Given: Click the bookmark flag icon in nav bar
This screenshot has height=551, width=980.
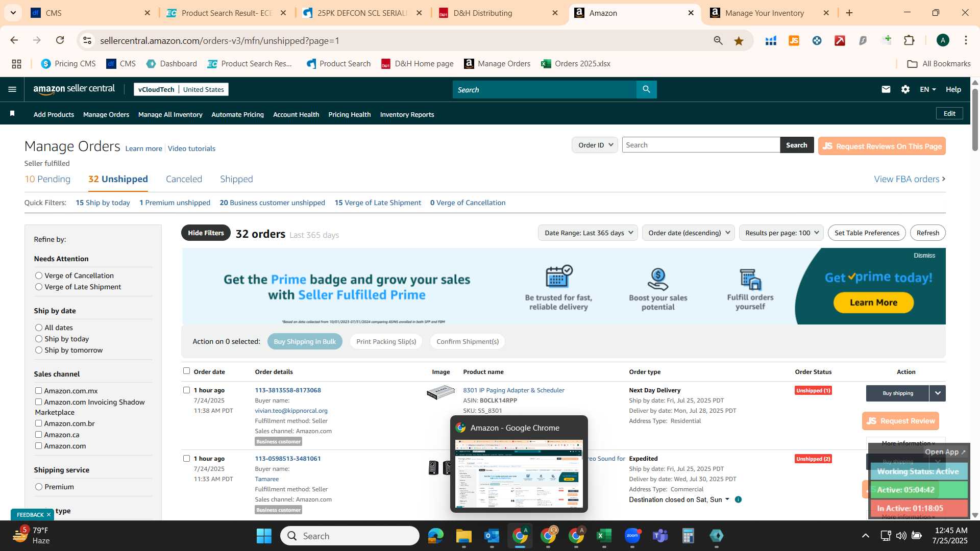Looking at the screenshot, I should [12, 114].
